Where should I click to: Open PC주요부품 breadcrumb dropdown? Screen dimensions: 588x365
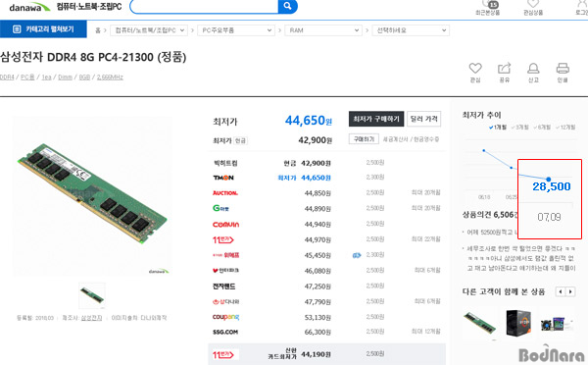point(236,30)
